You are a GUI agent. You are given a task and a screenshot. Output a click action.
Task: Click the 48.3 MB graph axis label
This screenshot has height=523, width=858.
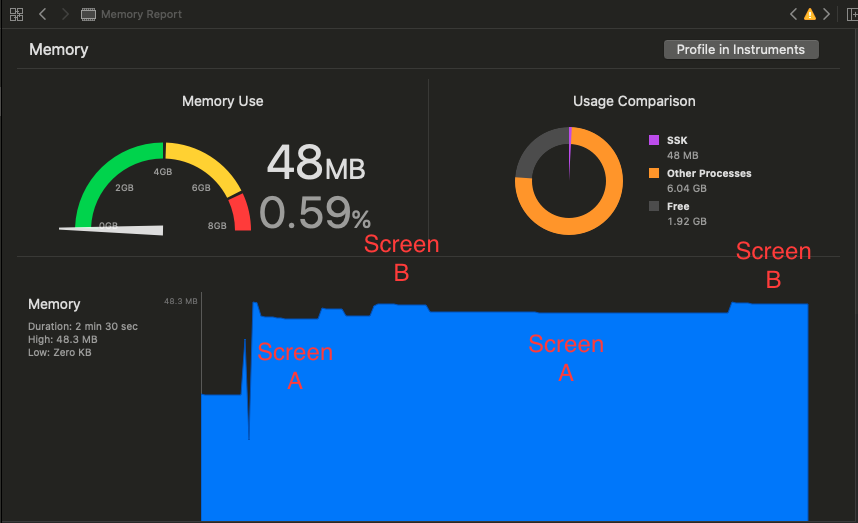tap(180, 300)
